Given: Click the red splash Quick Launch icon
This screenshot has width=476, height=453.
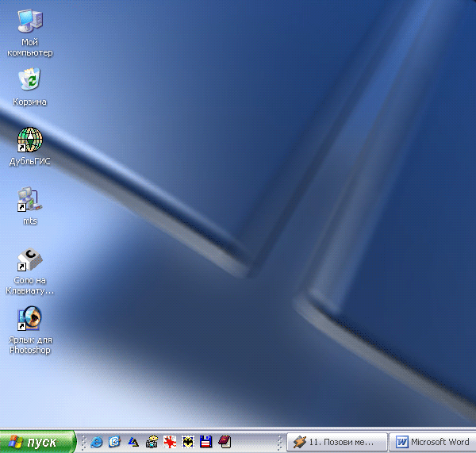Looking at the screenshot, I should pyautogui.click(x=170, y=442).
